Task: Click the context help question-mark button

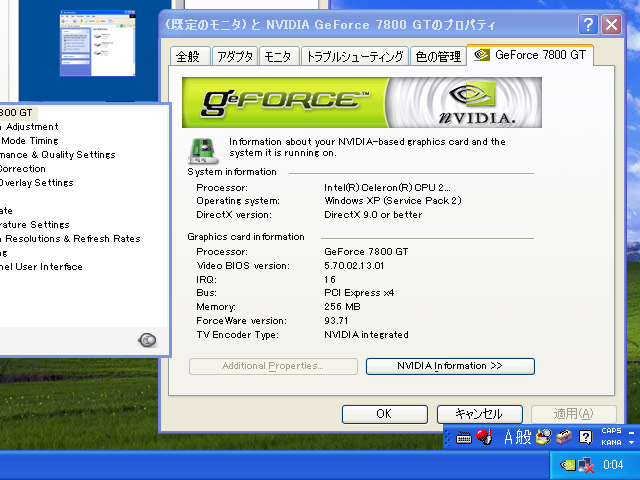Action: [588, 25]
